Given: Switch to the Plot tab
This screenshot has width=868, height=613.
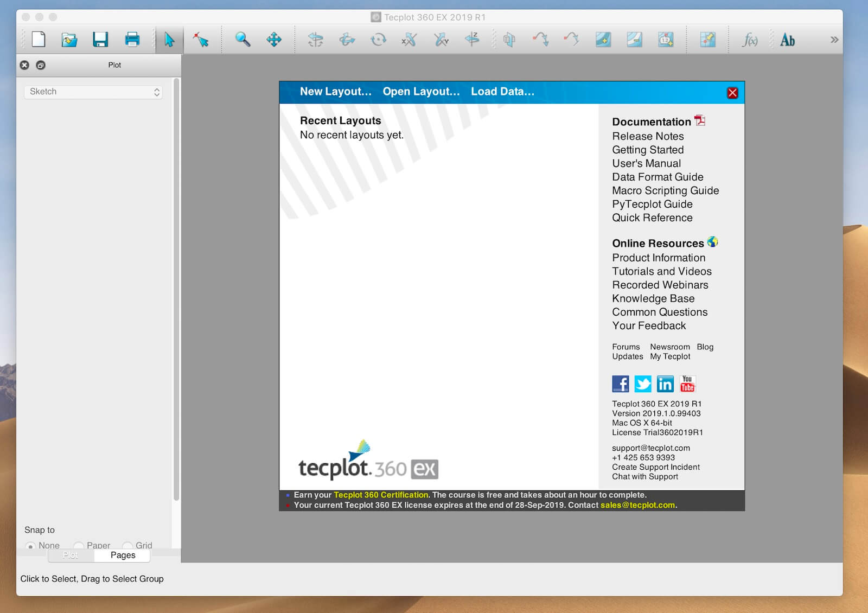Looking at the screenshot, I should [71, 555].
